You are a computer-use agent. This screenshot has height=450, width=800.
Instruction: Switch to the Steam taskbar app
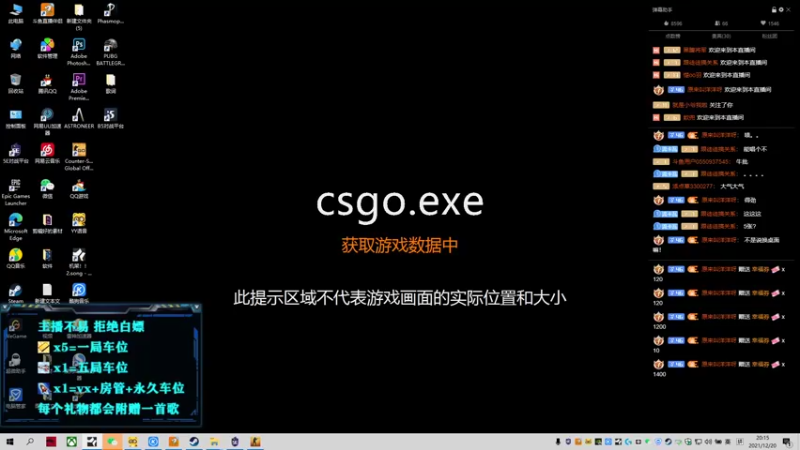coord(194,442)
